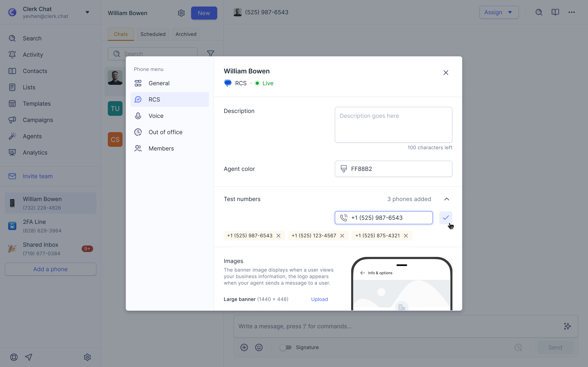Open Voice in phone menu
The image size is (588, 367).
point(156,116)
